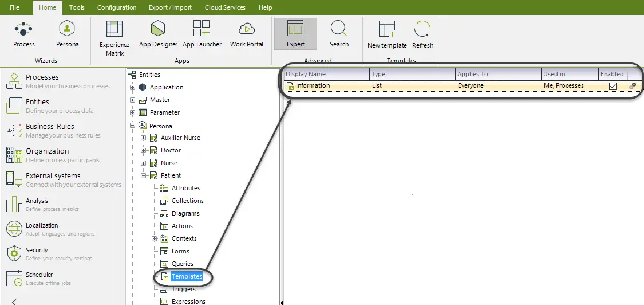Sort by Type column header

pos(412,74)
